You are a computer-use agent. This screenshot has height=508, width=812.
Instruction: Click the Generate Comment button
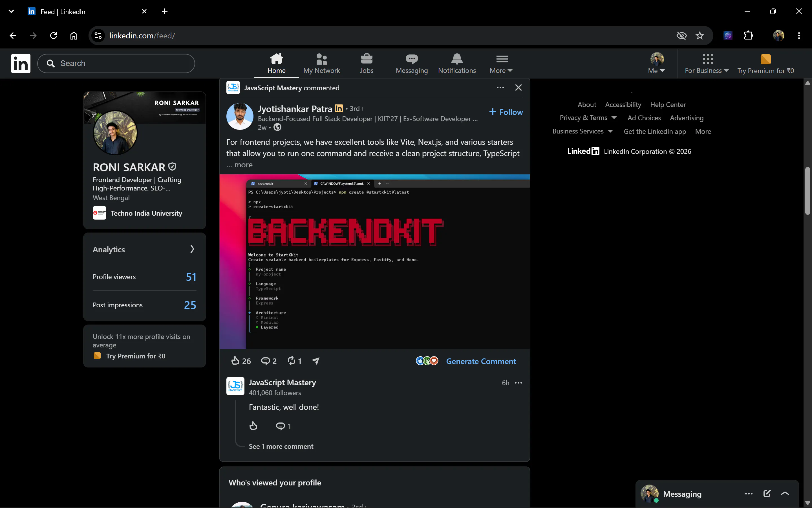[481, 361]
